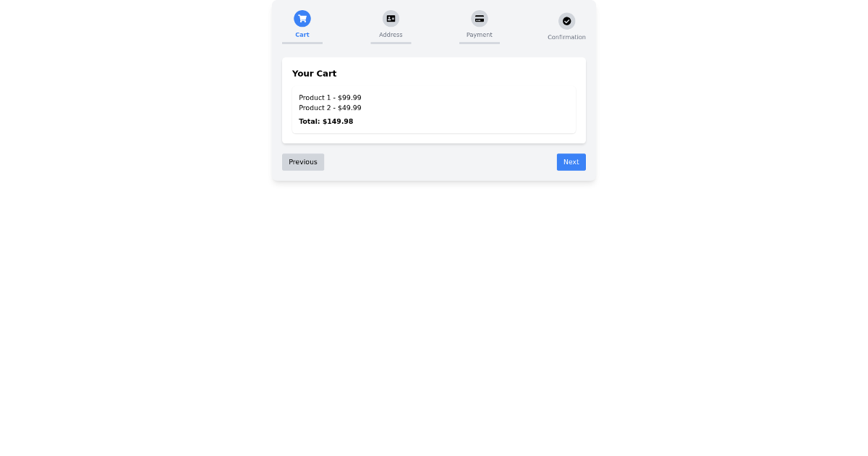The width and height of the screenshot is (868, 456).
Task: Click the Next button
Action: [x=571, y=162]
